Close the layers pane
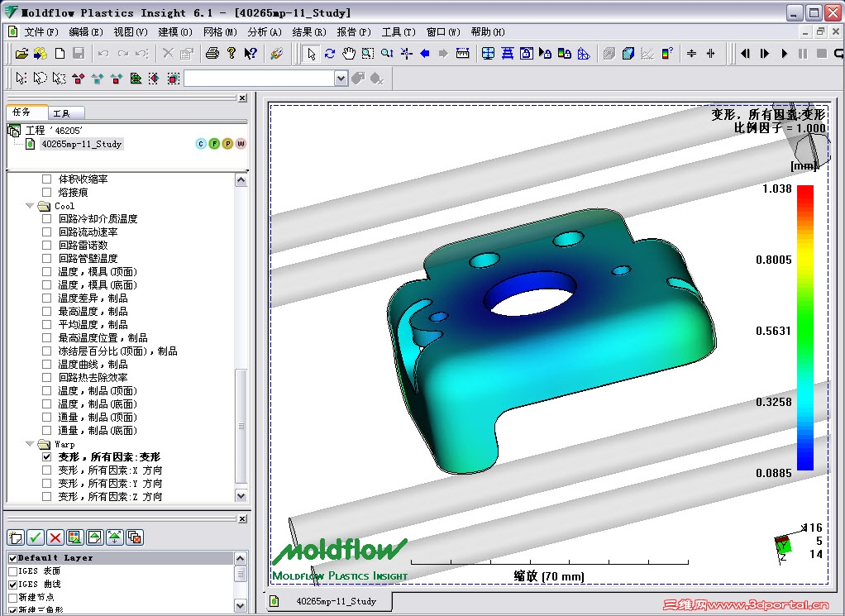Viewport: 845px width, 616px height. [242, 518]
